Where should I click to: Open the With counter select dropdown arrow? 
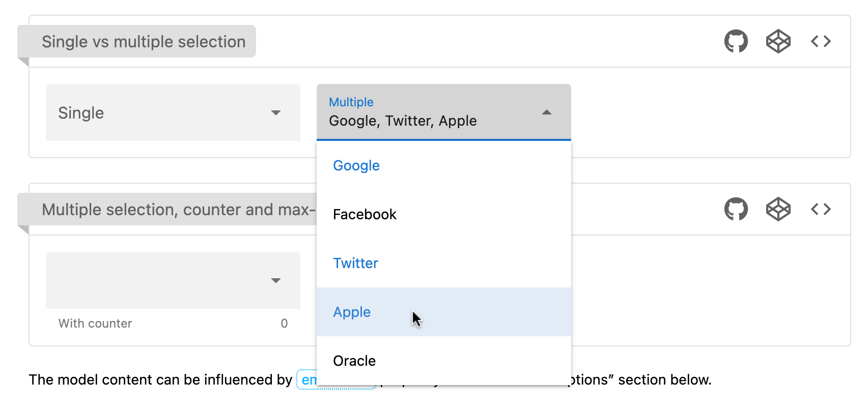point(276,281)
